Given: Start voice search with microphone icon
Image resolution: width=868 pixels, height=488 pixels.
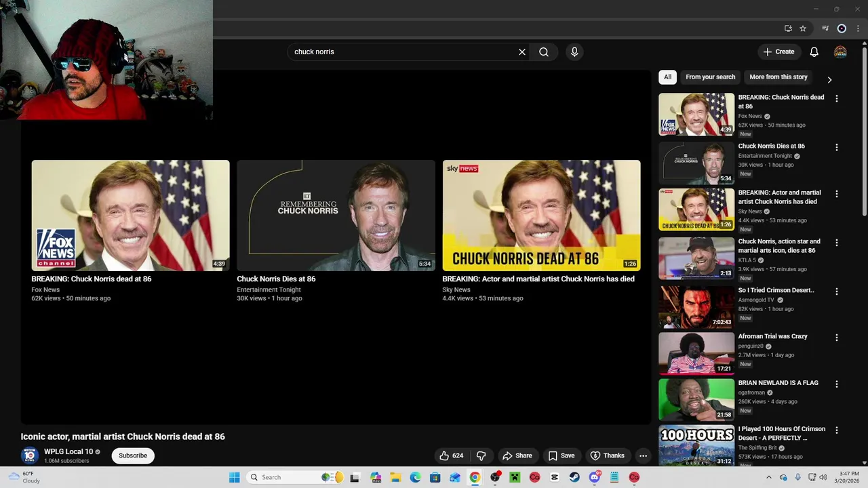Looking at the screenshot, I should [x=574, y=52].
